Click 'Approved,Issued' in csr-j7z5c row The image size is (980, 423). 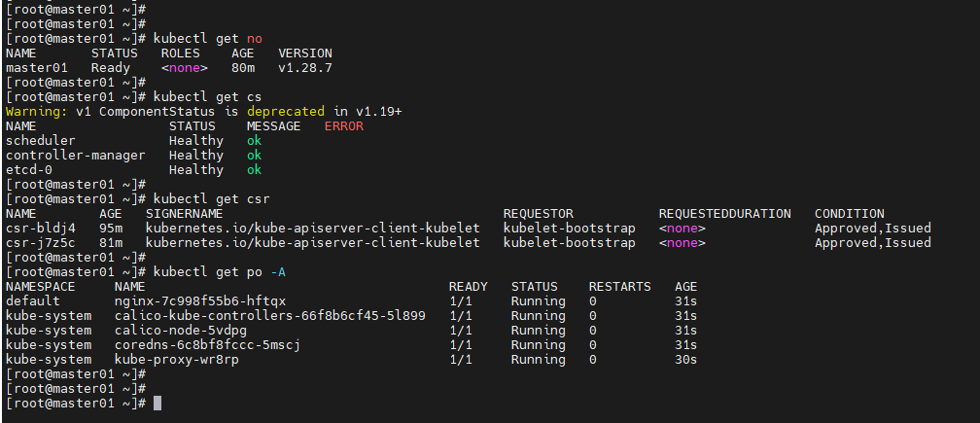click(x=872, y=242)
